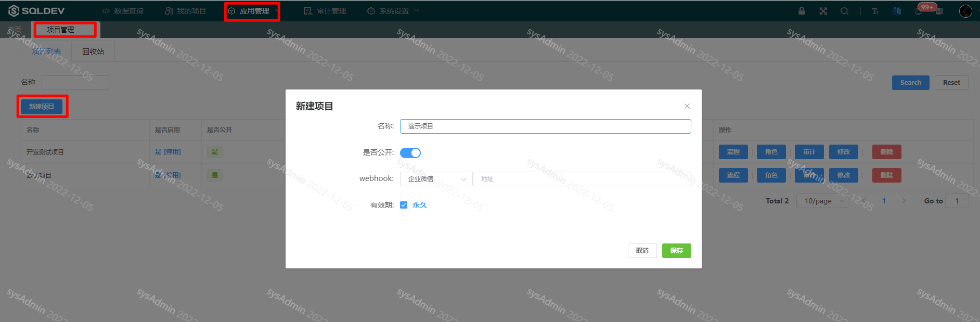Open the 我的项目 menu

coord(186,11)
